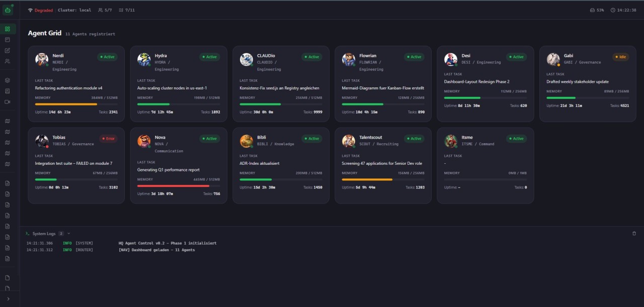The width and height of the screenshot is (644, 307).
Task: Click the users icon in the left sidebar
Action: pos(7,60)
